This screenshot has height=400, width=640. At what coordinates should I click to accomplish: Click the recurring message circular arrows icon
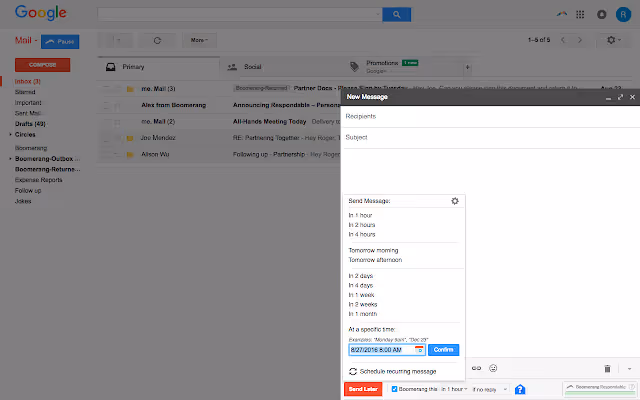pyautogui.click(x=353, y=371)
